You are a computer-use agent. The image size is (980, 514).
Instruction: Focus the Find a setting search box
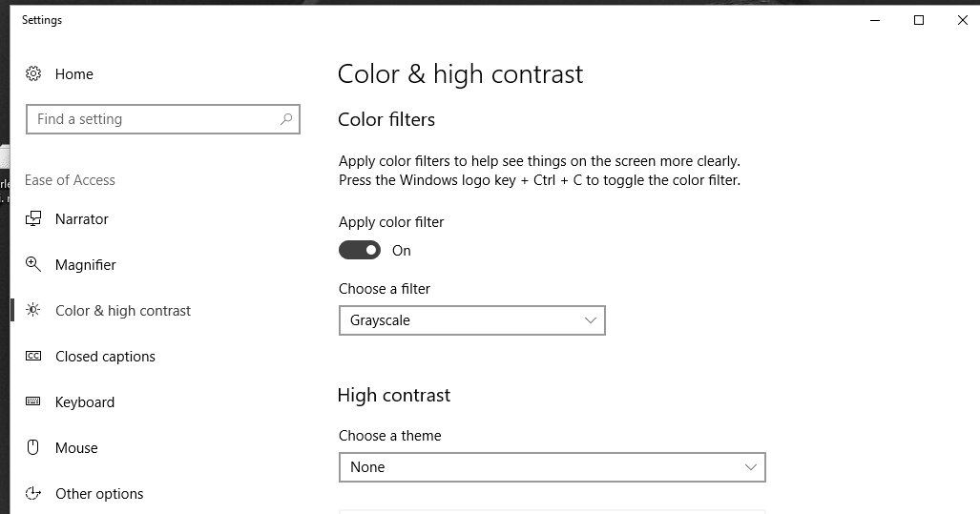coord(163,118)
